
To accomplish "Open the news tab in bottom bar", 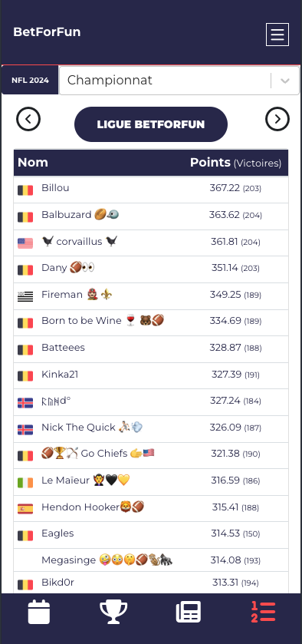I will pyautogui.click(x=189, y=612).
